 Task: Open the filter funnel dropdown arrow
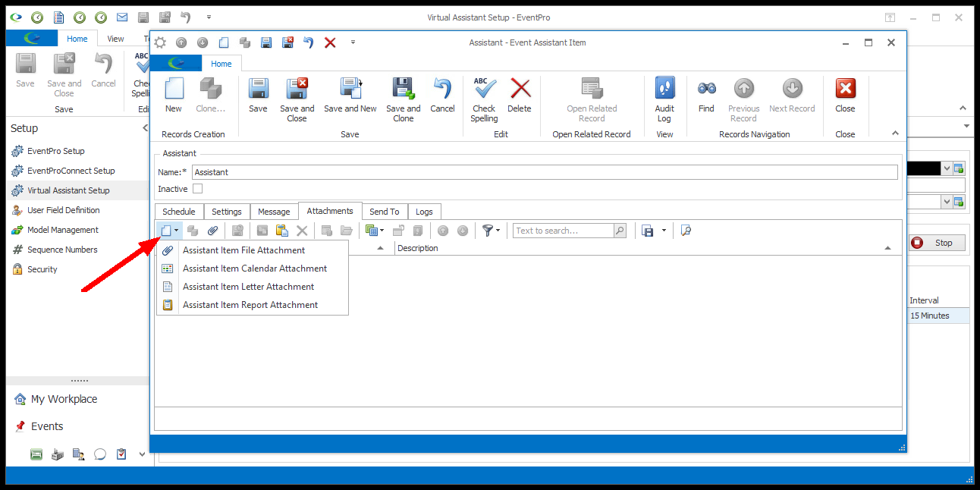pos(498,231)
